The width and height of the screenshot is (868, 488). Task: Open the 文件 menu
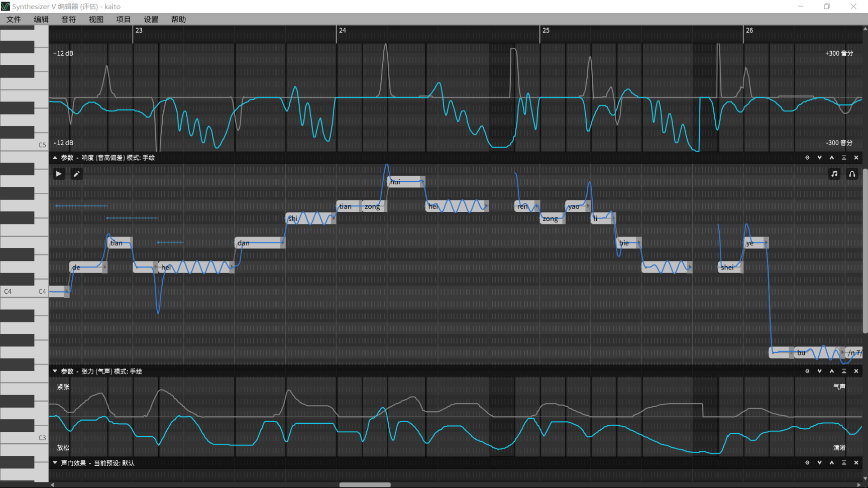14,19
